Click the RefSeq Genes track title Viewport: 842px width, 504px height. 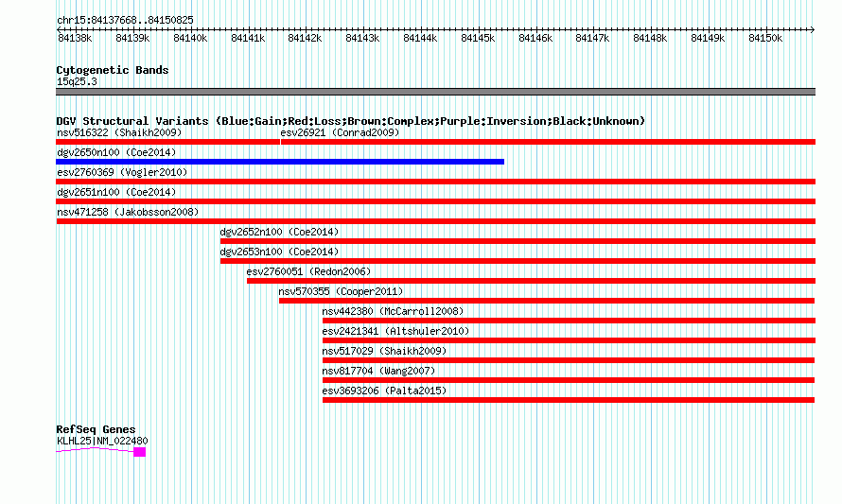pos(96,429)
